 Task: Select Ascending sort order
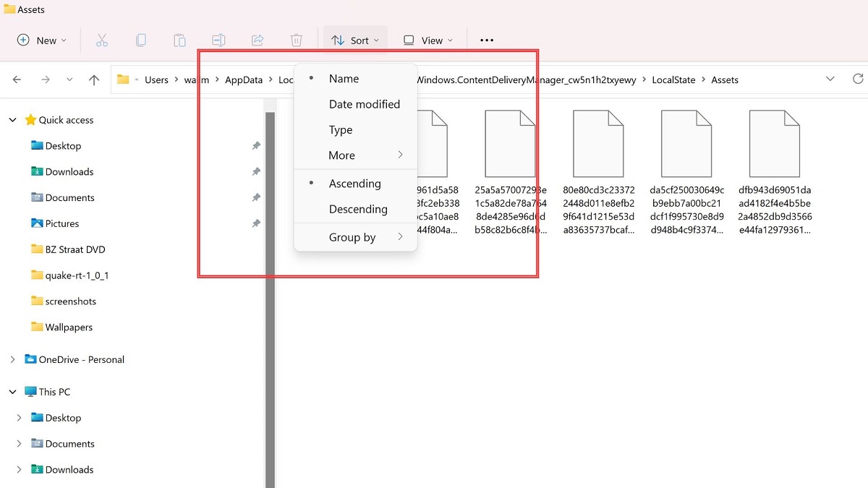355,183
